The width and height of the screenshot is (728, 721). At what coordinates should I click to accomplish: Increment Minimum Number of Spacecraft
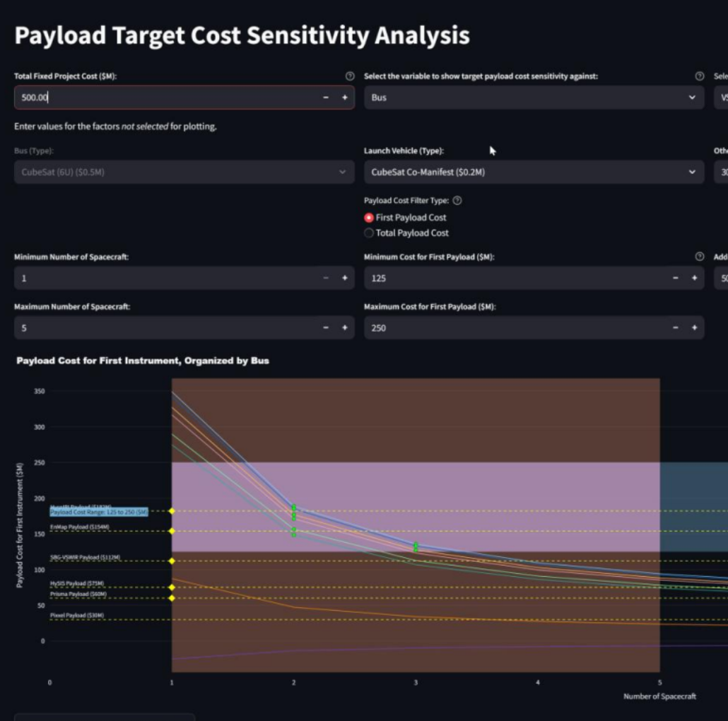(x=345, y=279)
